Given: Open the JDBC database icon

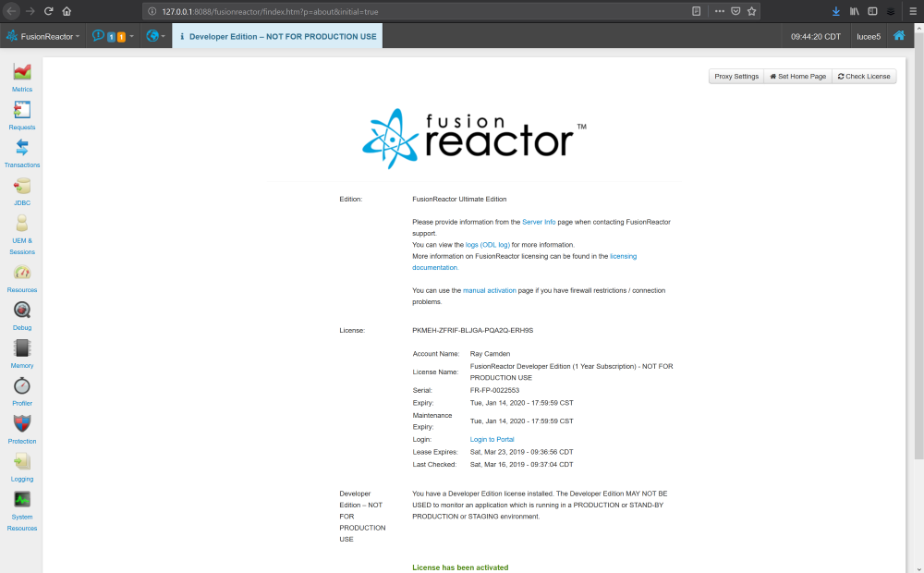Looking at the screenshot, I should point(22,186).
